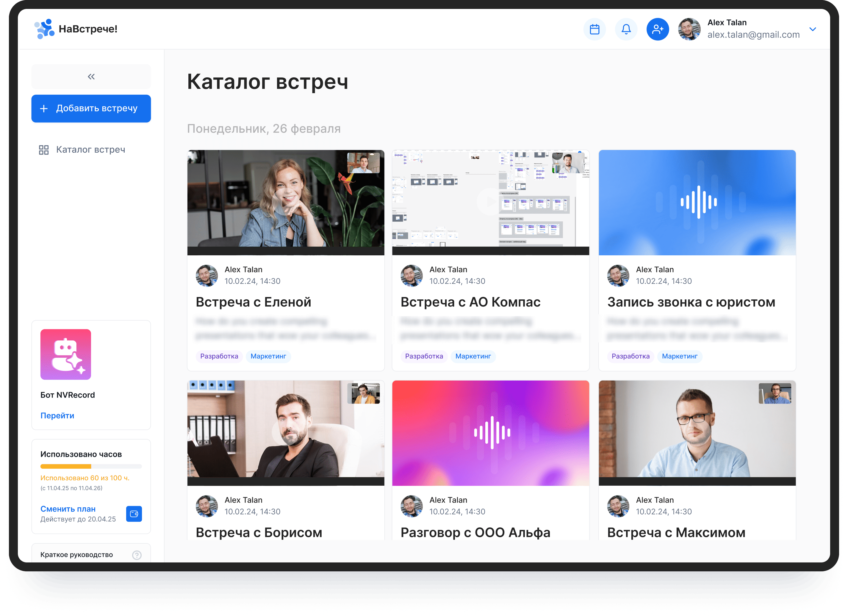Click the Перейти link

[57, 415]
